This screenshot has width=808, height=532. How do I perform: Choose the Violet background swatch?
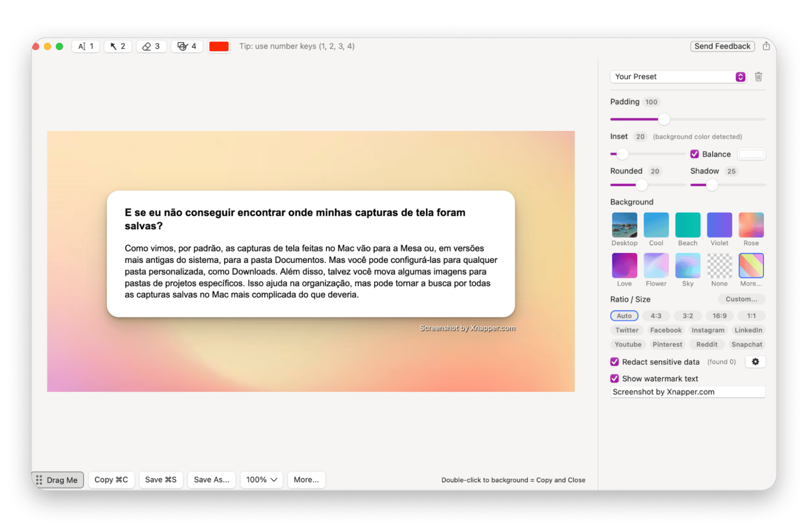(x=719, y=225)
